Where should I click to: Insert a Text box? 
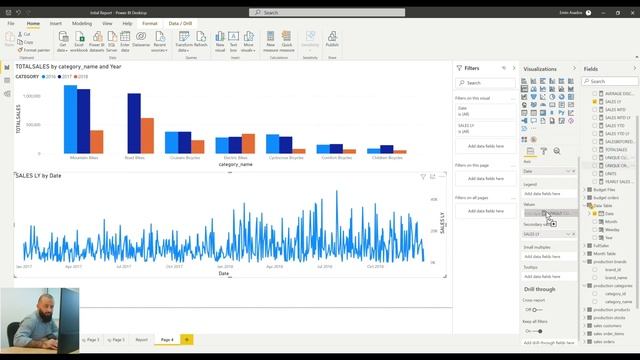tap(233, 41)
